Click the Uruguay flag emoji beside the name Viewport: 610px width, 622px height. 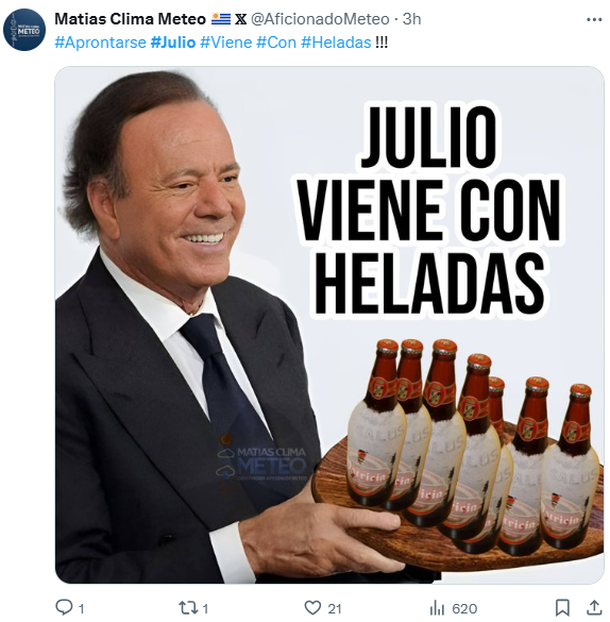[x=221, y=19]
